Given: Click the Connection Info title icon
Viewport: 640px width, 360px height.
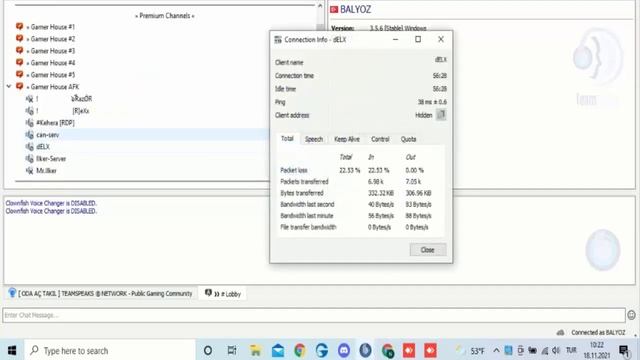Looking at the screenshot, I should tap(278, 40).
